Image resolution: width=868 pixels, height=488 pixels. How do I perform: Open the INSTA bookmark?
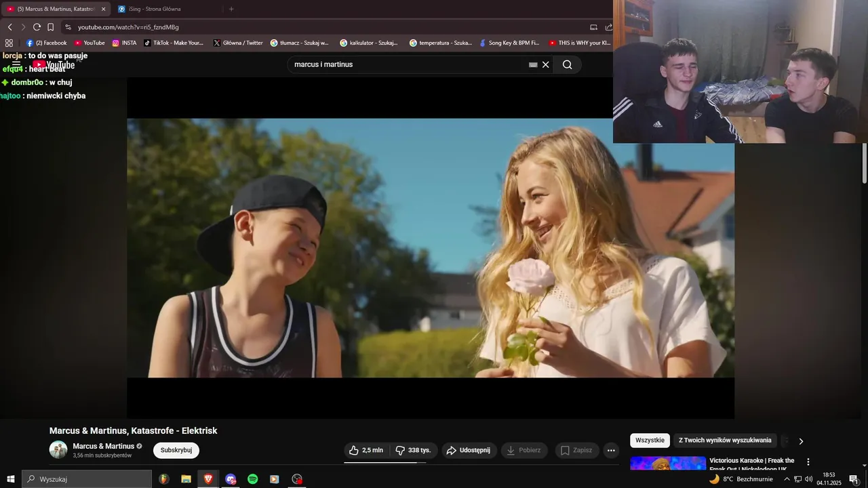tap(124, 43)
